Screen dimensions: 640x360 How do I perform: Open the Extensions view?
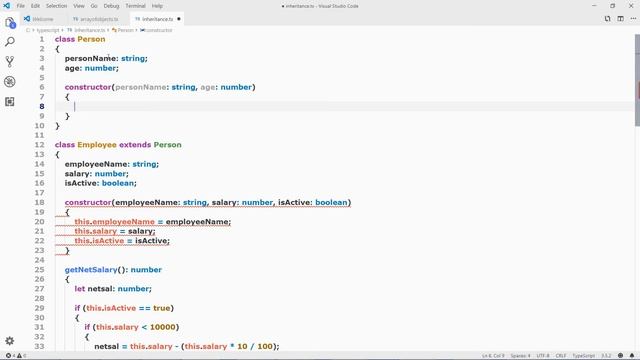[10, 101]
